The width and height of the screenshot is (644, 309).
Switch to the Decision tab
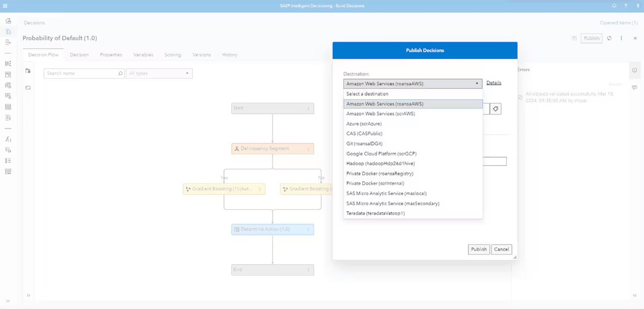(x=79, y=55)
